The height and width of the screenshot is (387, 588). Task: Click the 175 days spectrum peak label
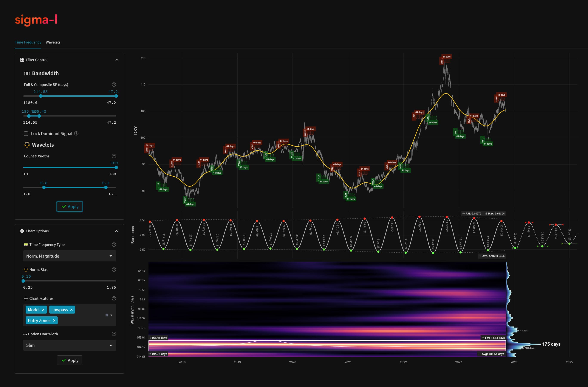pos(551,344)
